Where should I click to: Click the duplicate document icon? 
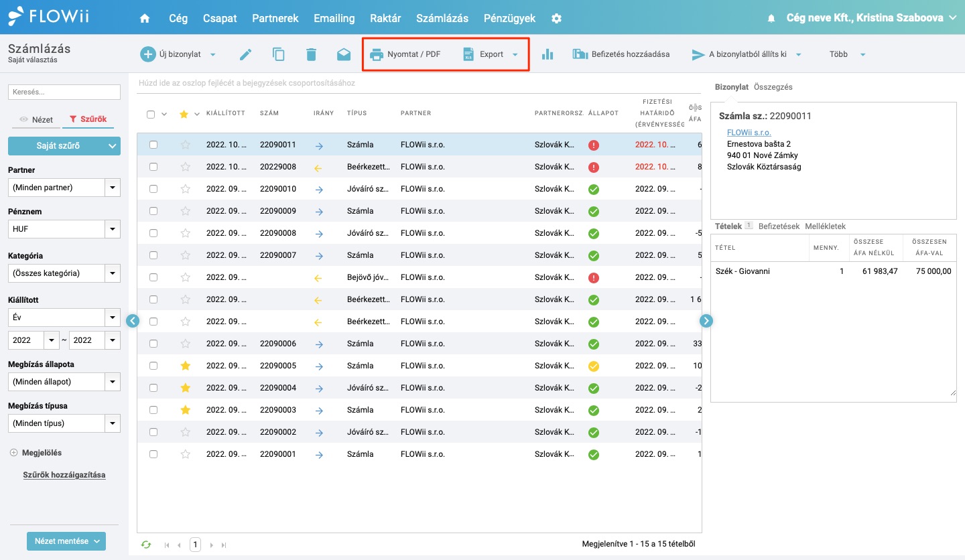278,54
